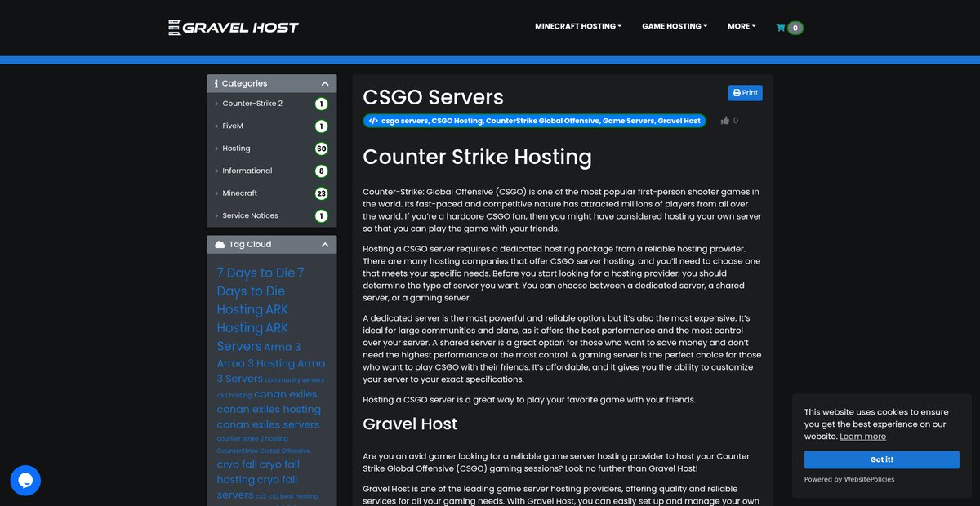Click the CSGO Servers page title
The image size is (980, 506).
click(433, 97)
